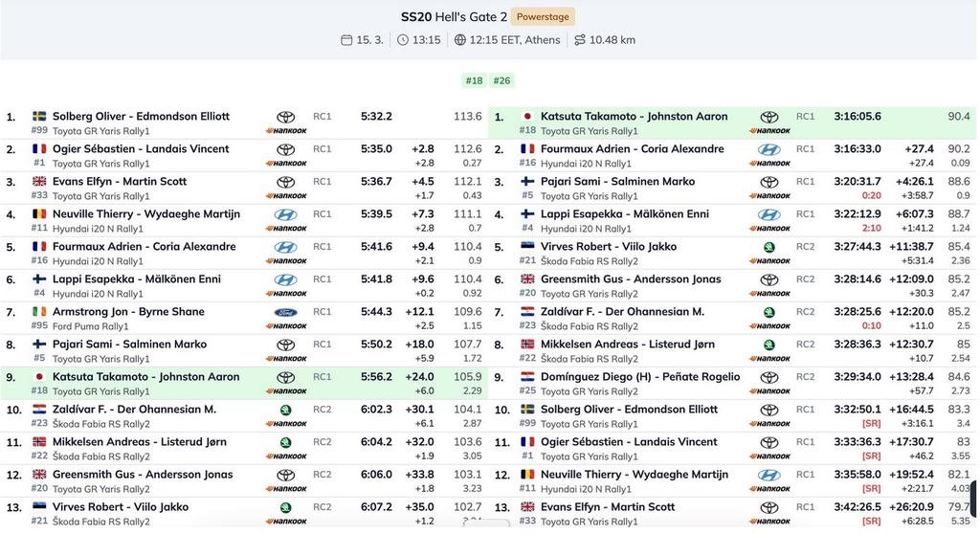This screenshot has width=980, height=534.
Task: Click SS20 Hell's Gate 2 title
Action: point(455,17)
